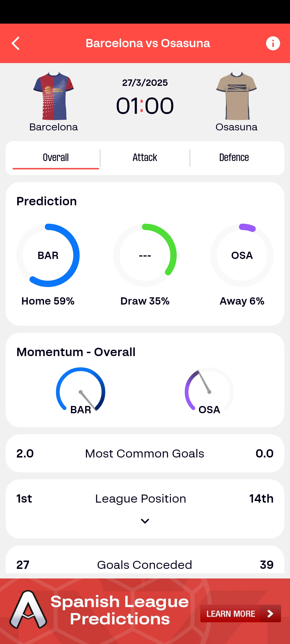Select the Overall tab
This screenshot has height=644, width=290.
point(56,158)
